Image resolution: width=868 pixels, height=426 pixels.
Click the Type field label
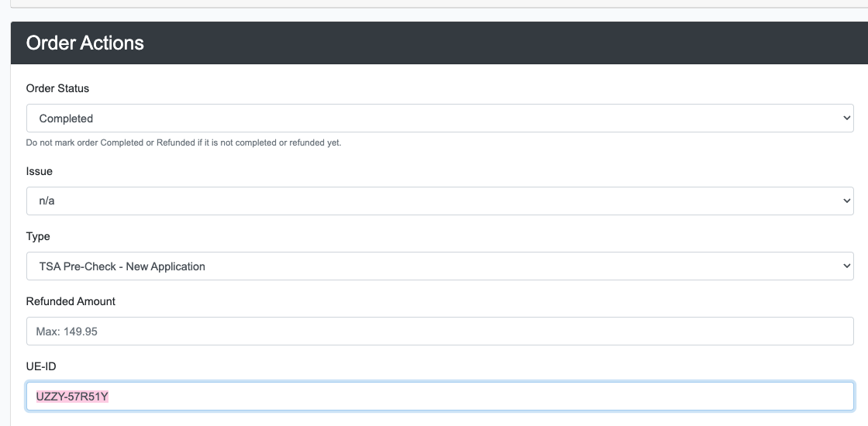pos(38,237)
